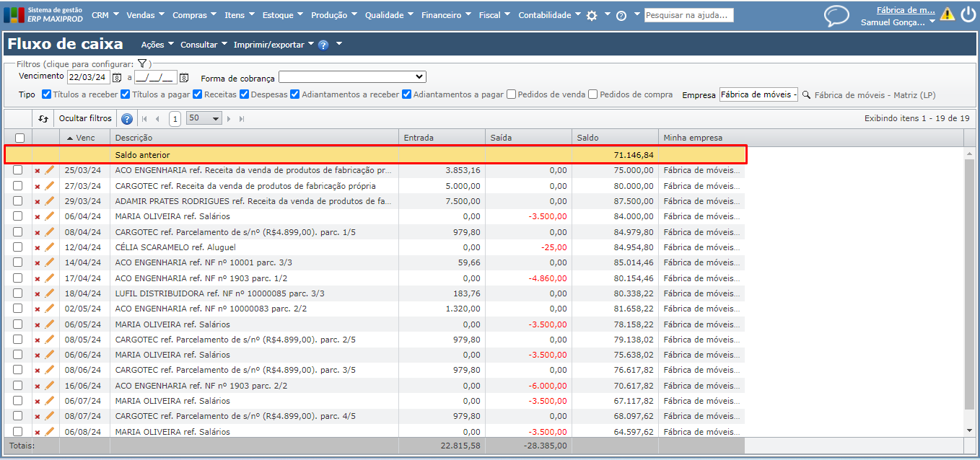Viewport: 980px width, 460px height.
Task: Click the refresh grid icon
Action: click(43, 119)
